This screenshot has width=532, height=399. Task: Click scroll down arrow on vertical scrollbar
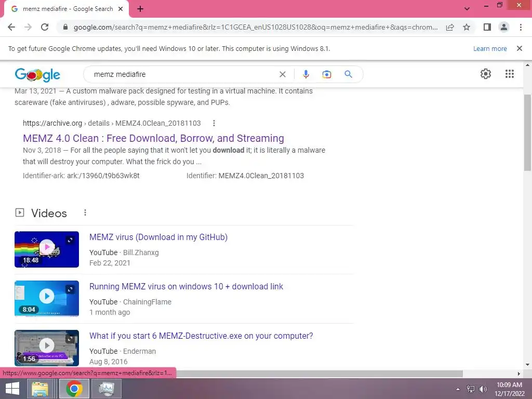pos(527,365)
